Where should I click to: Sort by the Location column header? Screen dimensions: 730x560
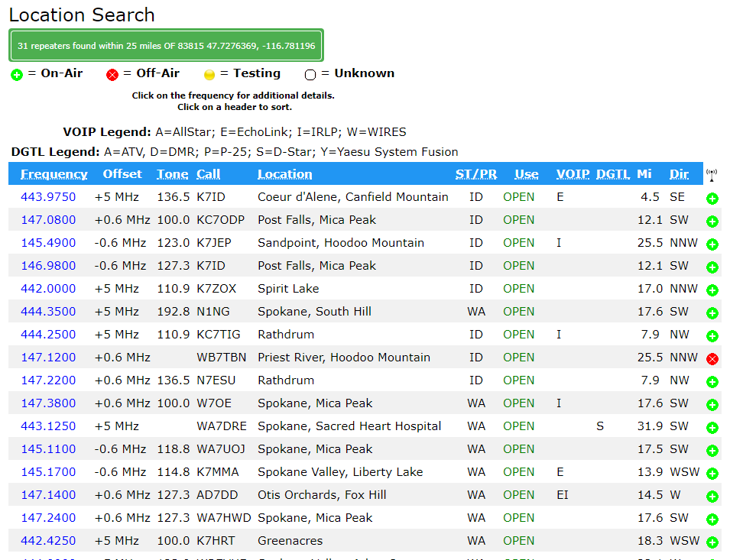click(284, 174)
